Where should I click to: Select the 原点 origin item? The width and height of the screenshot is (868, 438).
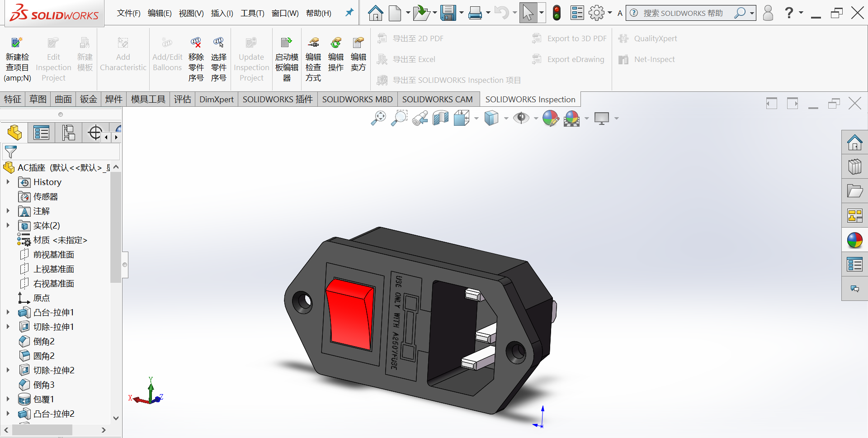point(42,298)
